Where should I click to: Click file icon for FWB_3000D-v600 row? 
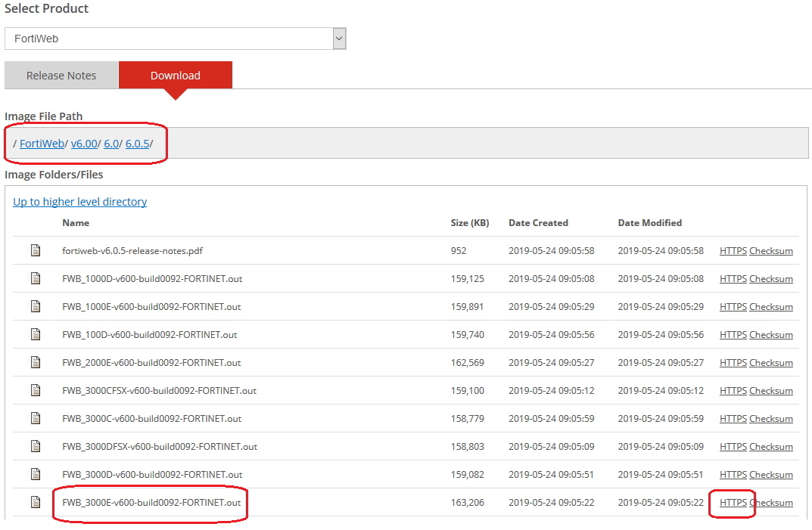pos(36,474)
